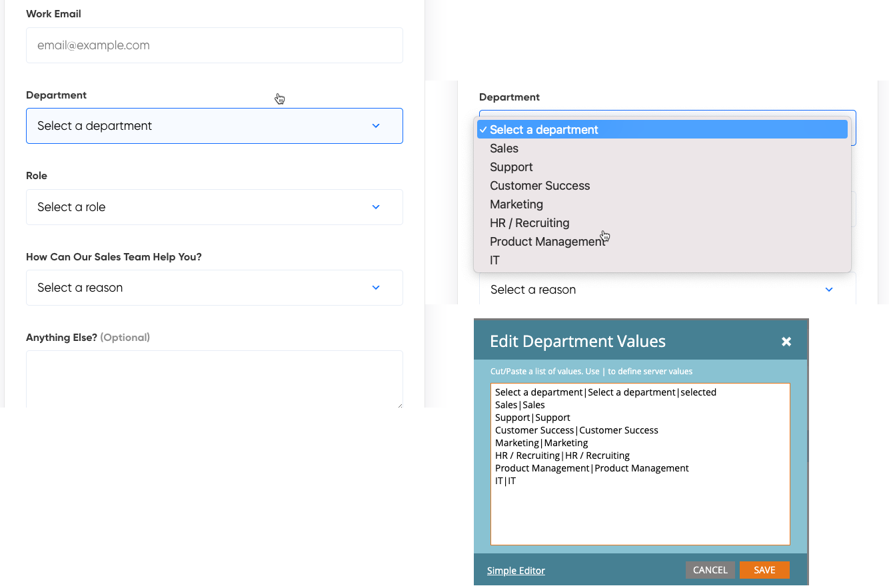This screenshot has height=588, width=889.
Task: Close the Edit Department Values dialog
Action: (x=786, y=341)
